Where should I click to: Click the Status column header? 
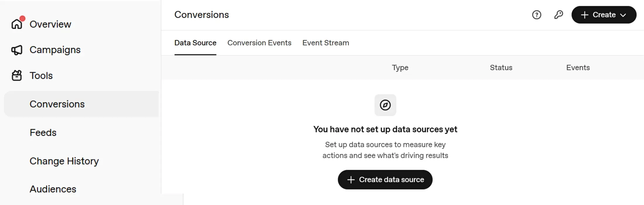tap(501, 68)
